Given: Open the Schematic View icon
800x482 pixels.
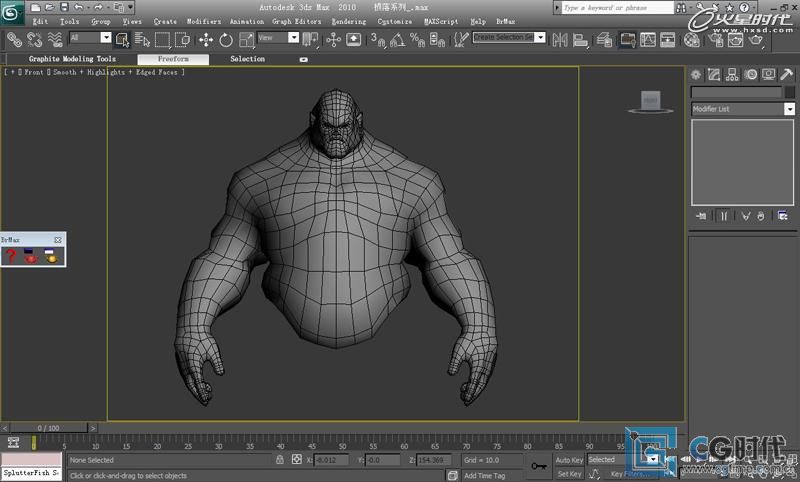Looking at the screenshot, I should pyautogui.click(x=668, y=39).
